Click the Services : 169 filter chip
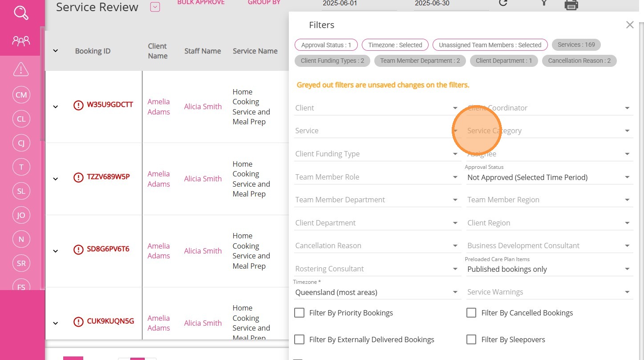This screenshot has width=644, height=360. [576, 45]
